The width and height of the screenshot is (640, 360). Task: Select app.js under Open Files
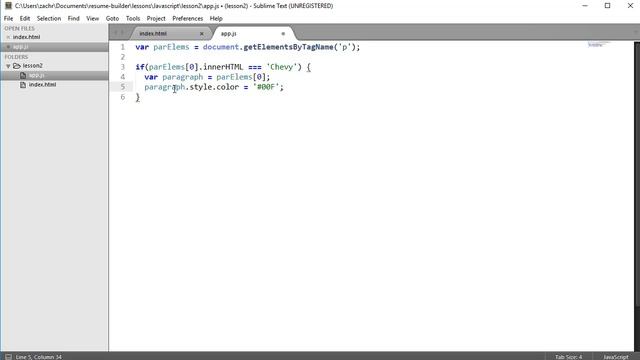point(20,47)
